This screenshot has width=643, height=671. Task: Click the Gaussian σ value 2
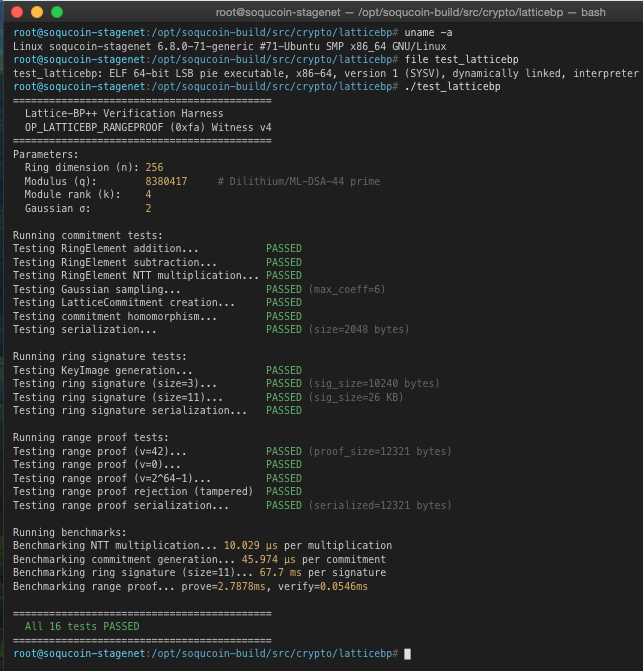[148, 208]
